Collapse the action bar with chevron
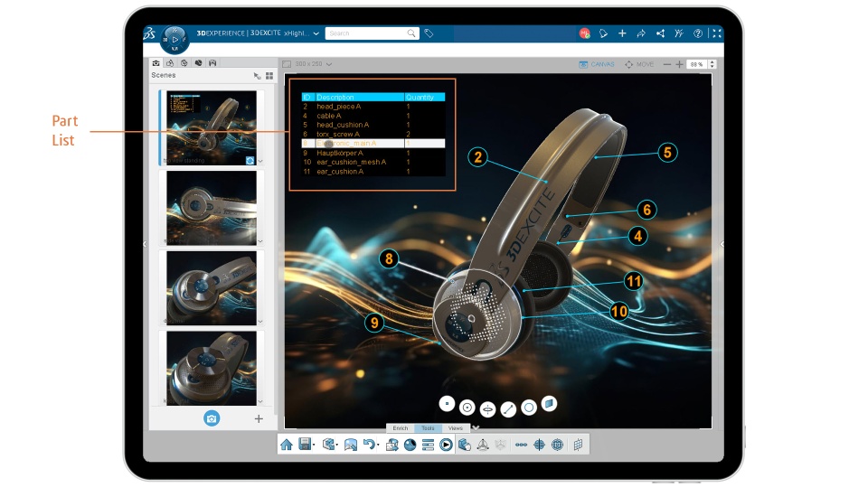Screen dimensions: 868x488 476,427
